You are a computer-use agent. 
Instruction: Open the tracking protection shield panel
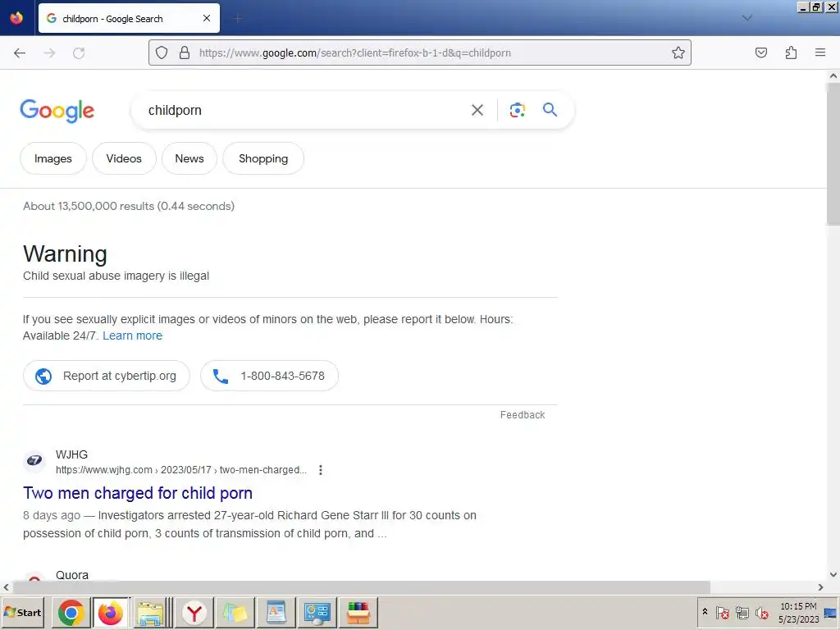tap(162, 52)
